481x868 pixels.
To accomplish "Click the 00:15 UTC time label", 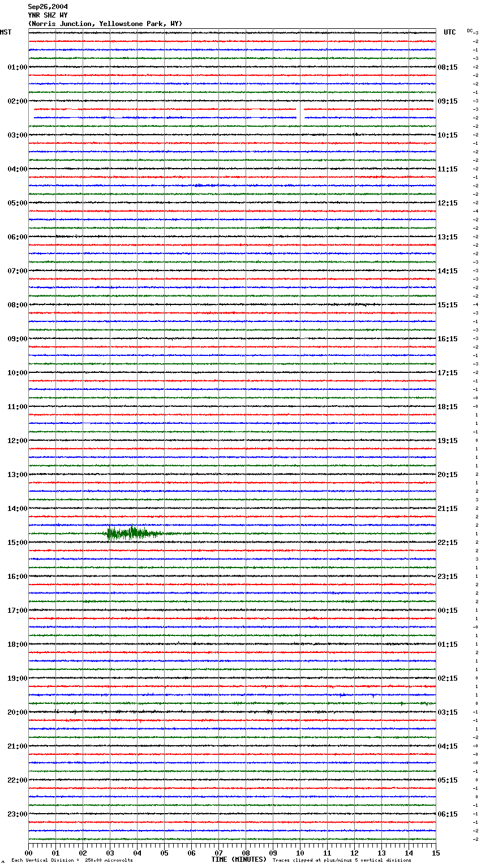I will tap(448, 611).
